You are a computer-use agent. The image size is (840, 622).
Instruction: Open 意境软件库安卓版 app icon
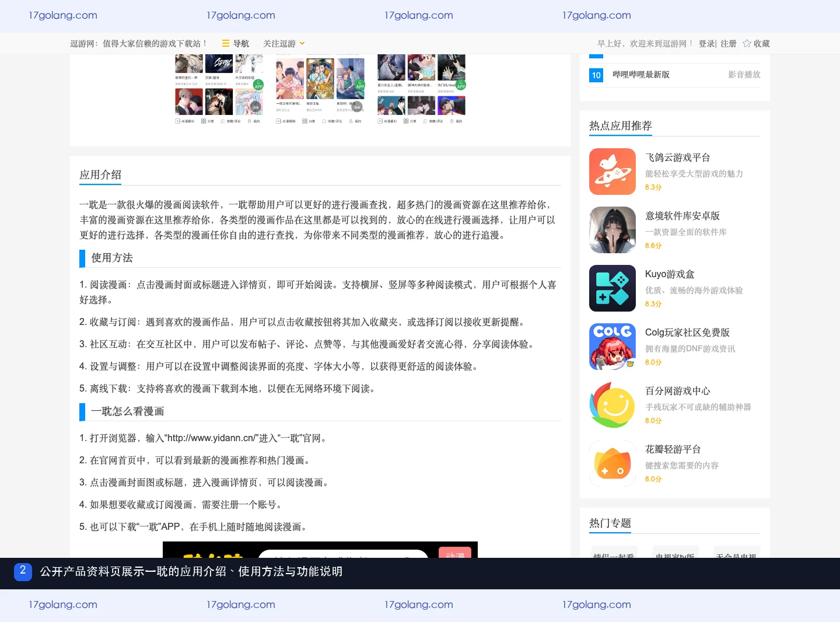click(x=612, y=230)
